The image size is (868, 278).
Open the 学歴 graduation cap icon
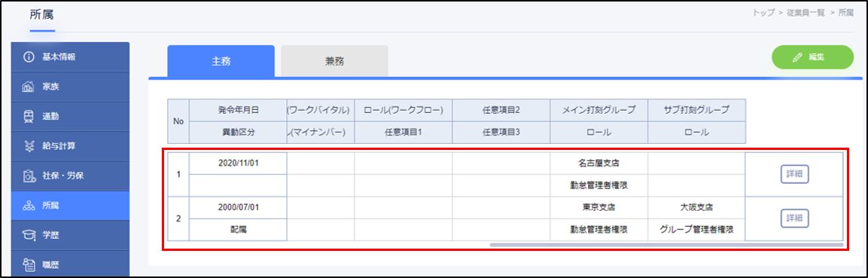pos(29,236)
